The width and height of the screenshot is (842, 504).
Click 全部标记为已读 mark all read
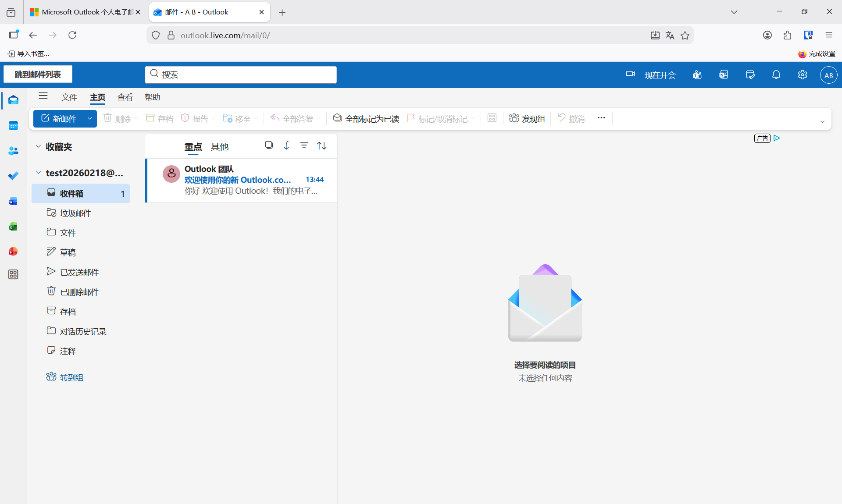point(366,118)
